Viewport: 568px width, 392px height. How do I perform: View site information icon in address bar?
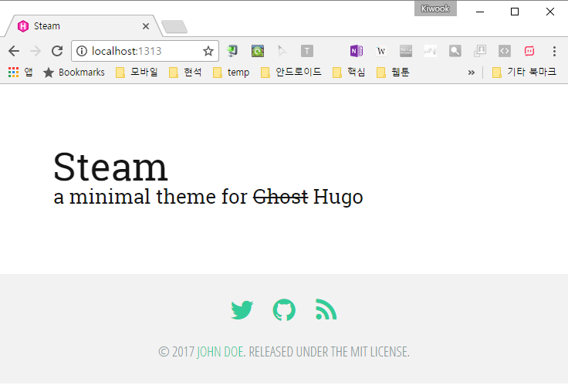tap(82, 51)
